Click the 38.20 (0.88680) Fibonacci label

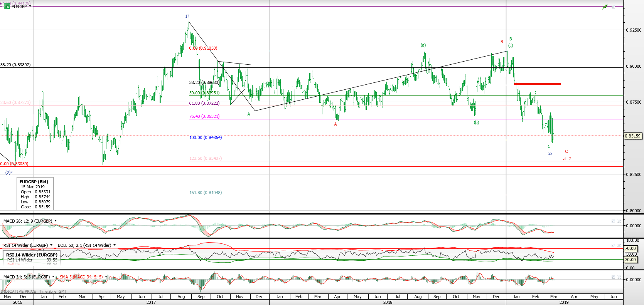click(x=204, y=82)
